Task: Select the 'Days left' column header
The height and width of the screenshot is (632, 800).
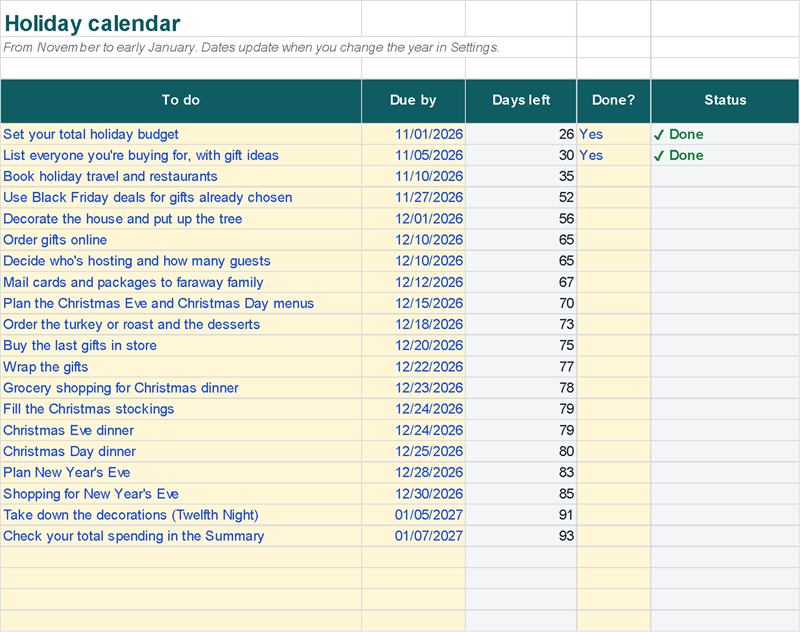Action: 521,100
